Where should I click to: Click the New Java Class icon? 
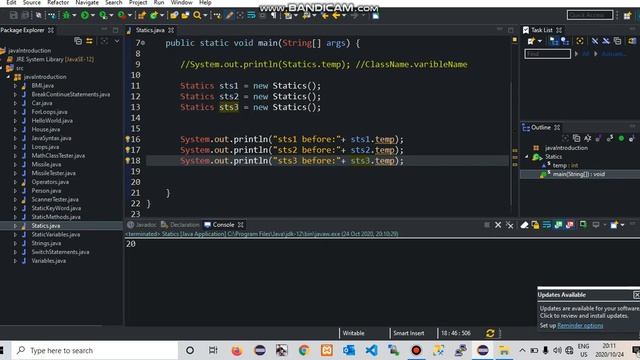[154, 16]
